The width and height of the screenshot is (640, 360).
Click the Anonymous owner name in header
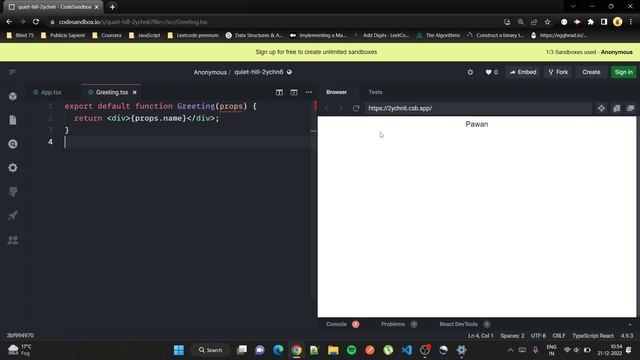pos(210,72)
